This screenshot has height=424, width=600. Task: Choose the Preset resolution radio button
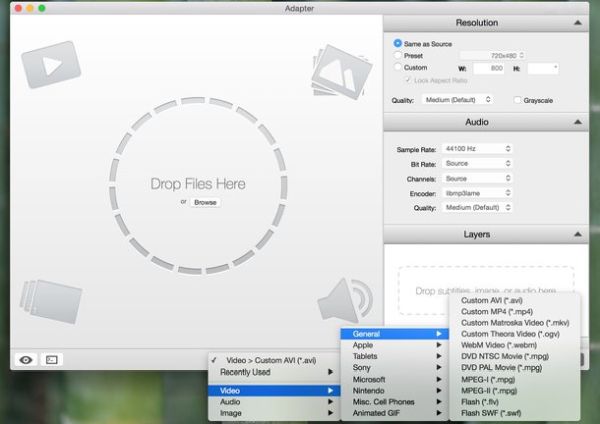tap(398, 56)
